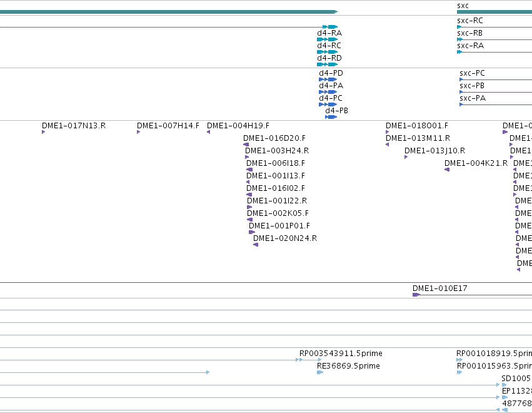Viewport: 532px width, 413px height.
Task: Click the sxc-RC transcript label
Action: (470, 21)
